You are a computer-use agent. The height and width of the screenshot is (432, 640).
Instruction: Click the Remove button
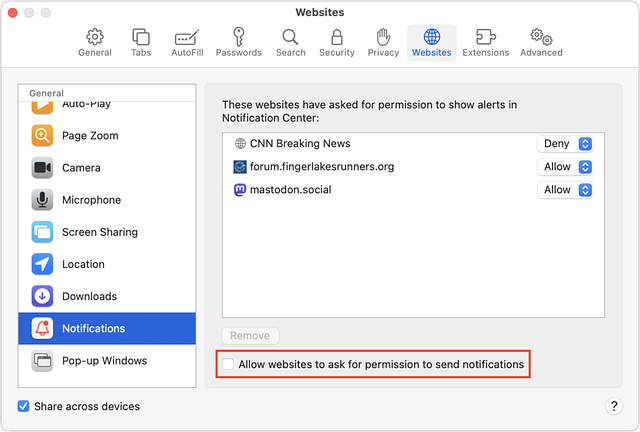coord(250,336)
